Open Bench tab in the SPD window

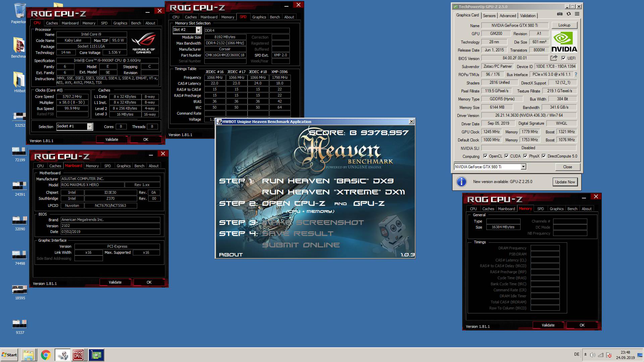pos(275,17)
